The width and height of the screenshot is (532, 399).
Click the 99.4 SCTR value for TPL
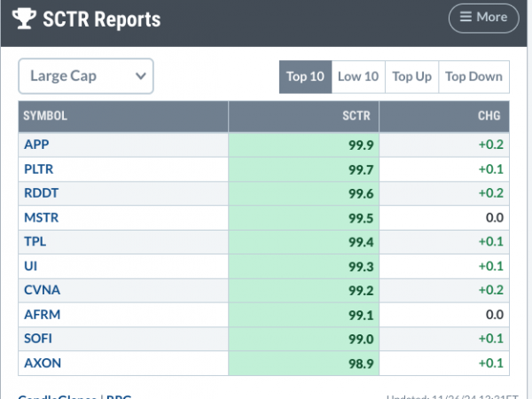tap(361, 242)
